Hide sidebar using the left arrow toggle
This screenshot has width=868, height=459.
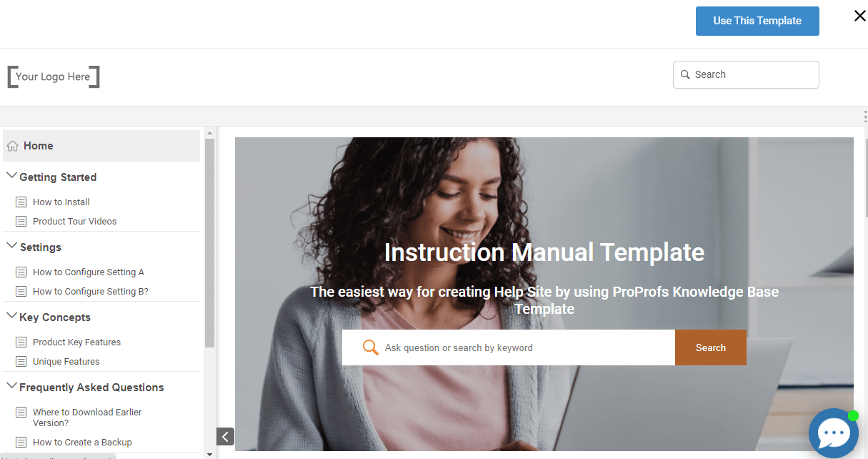(225, 436)
